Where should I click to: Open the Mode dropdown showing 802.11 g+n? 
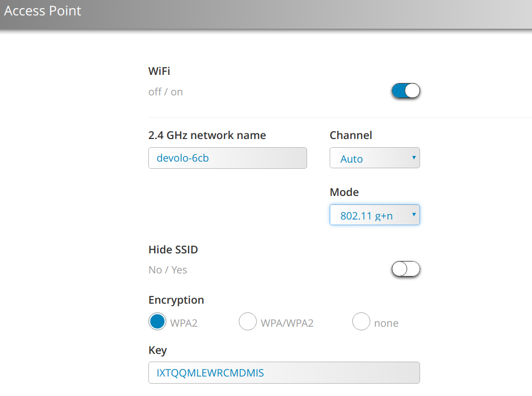[374, 215]
